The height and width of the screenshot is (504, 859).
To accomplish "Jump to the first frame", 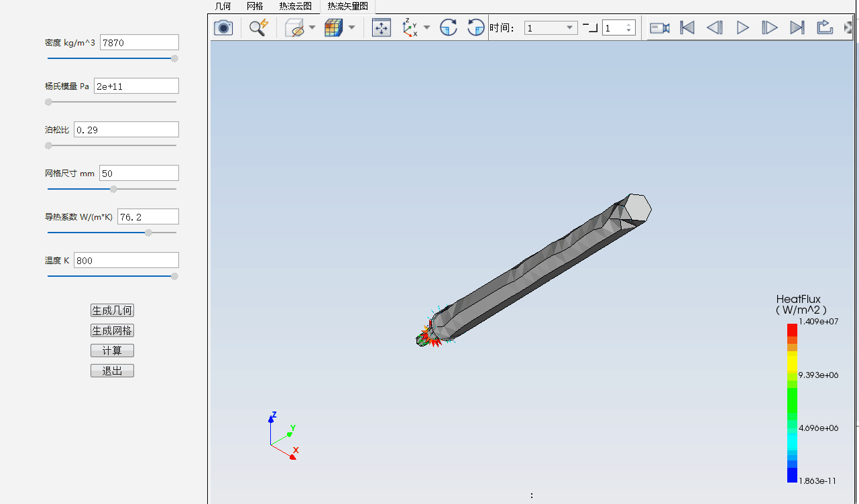I will (x=687, y=27).
